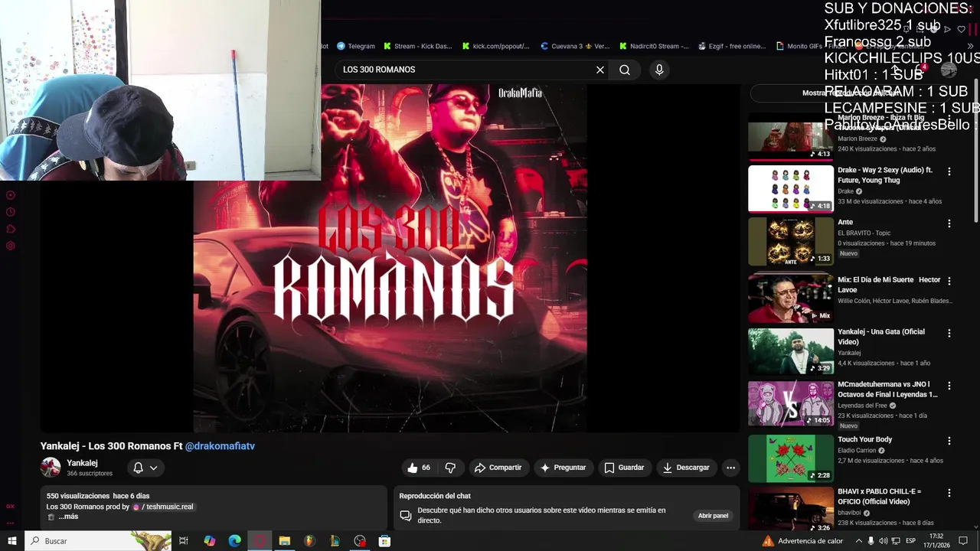Launch Copilot from the taskbar

point(210,541)
